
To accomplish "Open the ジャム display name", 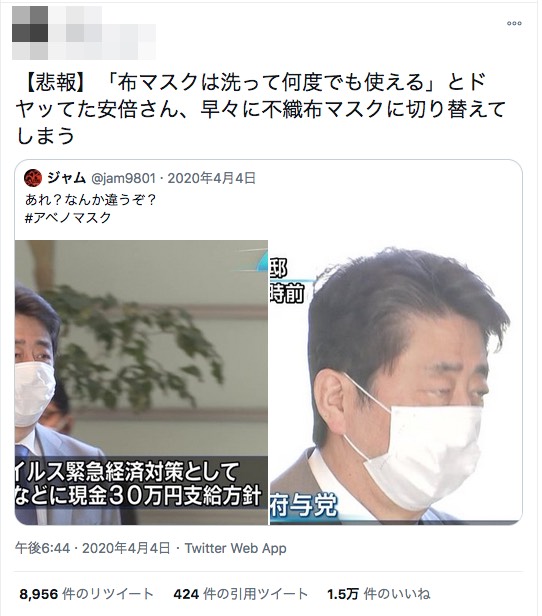I will pyautogui.click(x=66, y=178).
